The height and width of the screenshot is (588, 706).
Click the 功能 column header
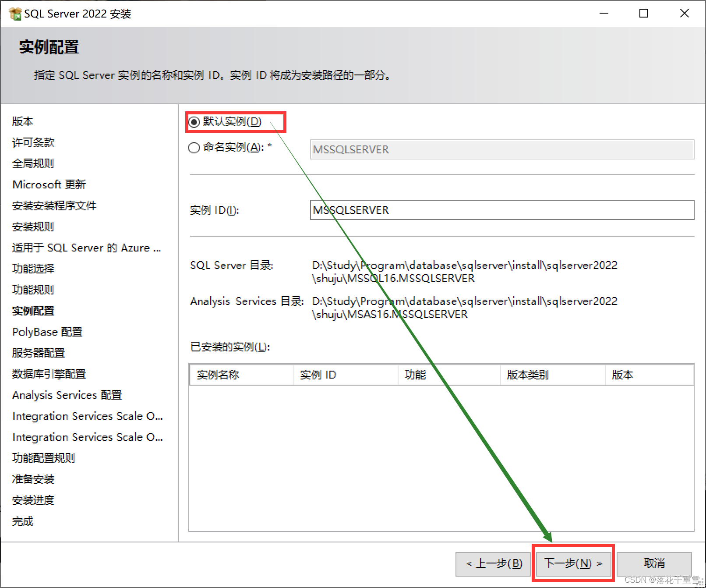(449, 375)
